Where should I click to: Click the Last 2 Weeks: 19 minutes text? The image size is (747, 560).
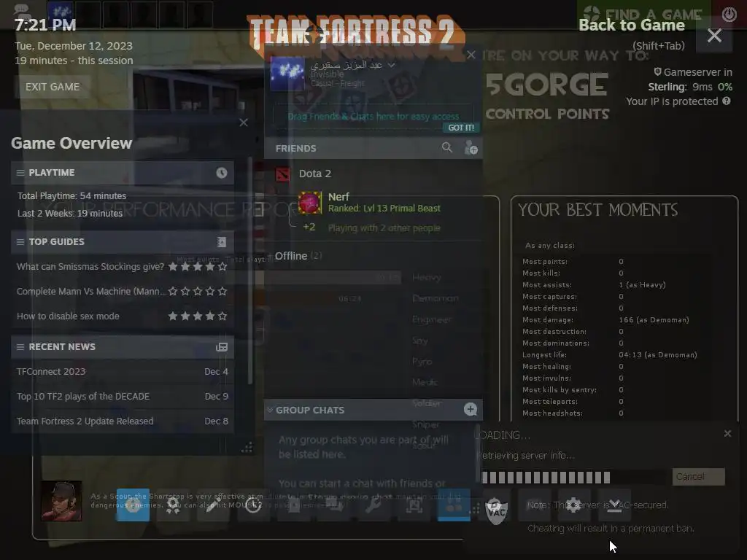point(70,214)
